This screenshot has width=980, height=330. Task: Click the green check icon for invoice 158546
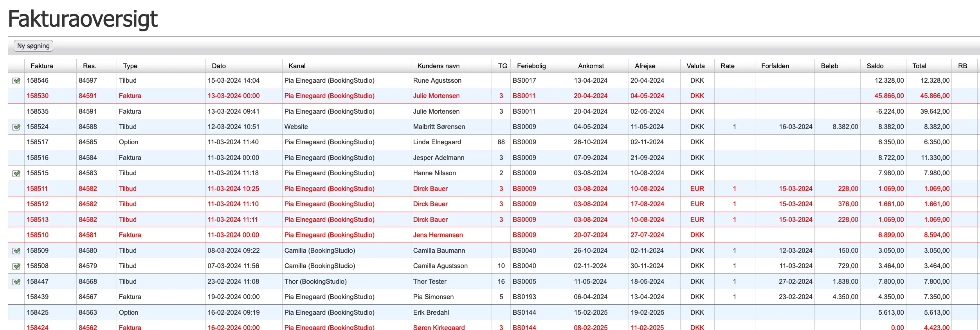pos(16,81)
